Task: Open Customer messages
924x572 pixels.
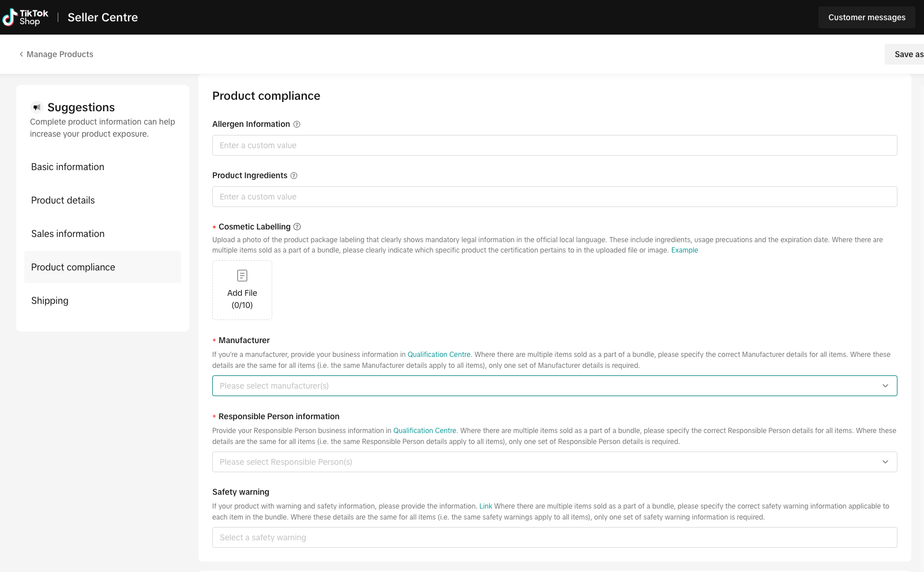Action: pos(866,17)
